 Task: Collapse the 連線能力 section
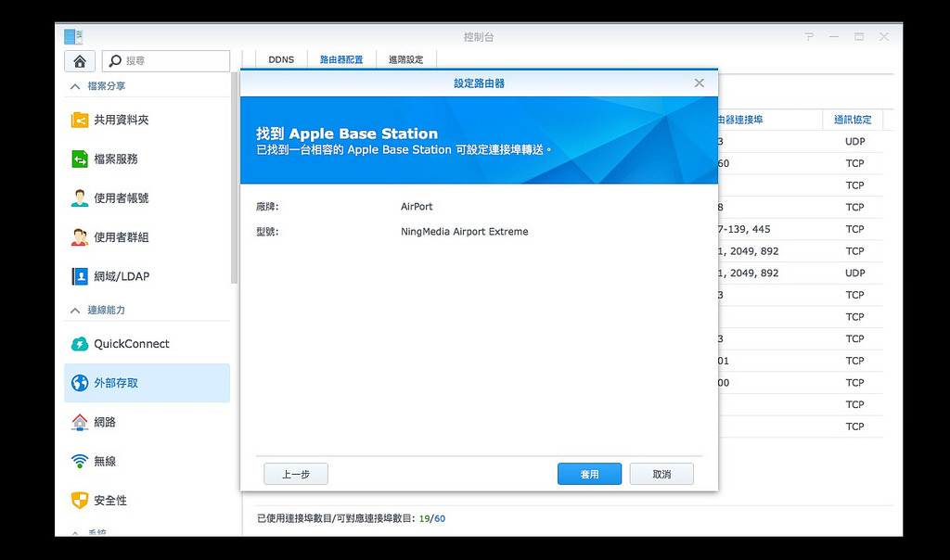click(x=75, y=311)
